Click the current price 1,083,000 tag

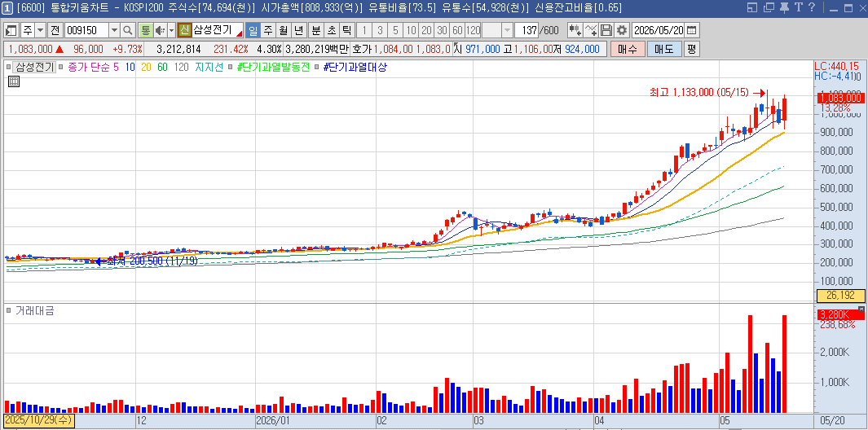[x=839, y=98]
